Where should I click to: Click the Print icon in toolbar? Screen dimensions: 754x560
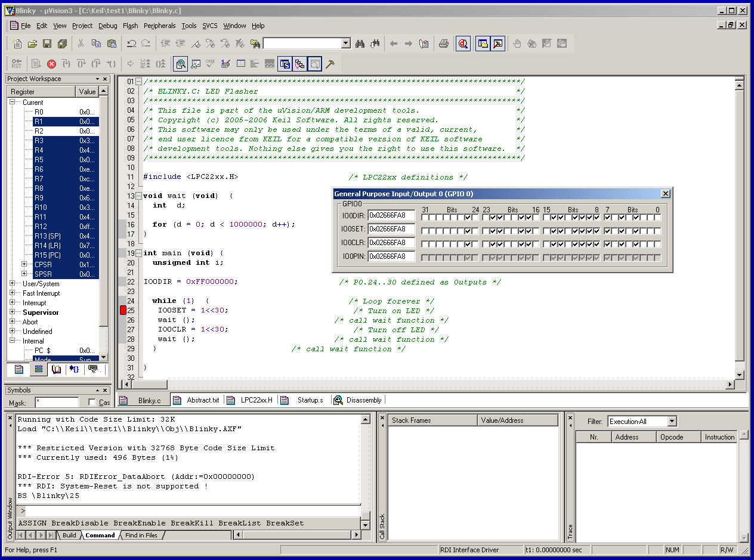click(443, 44)
